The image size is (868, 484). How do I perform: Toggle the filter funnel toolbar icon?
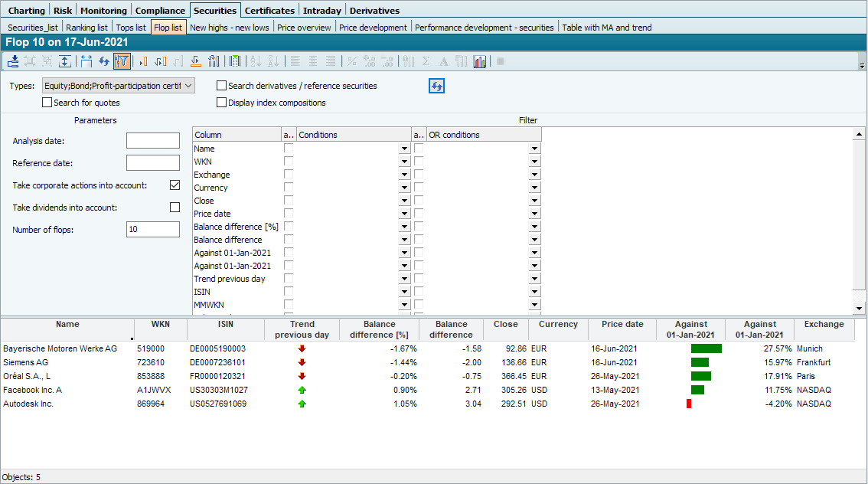click(x=122, y=61)
